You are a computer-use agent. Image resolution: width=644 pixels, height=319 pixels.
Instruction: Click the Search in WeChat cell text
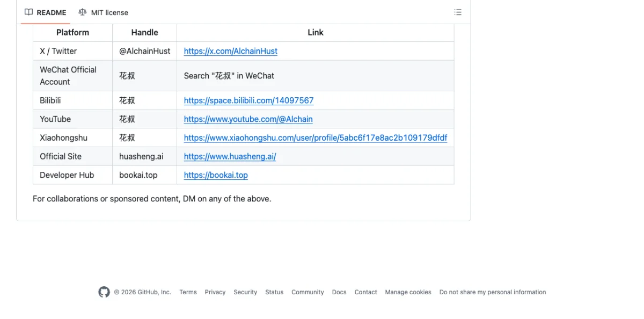click(x=229, y=76)
